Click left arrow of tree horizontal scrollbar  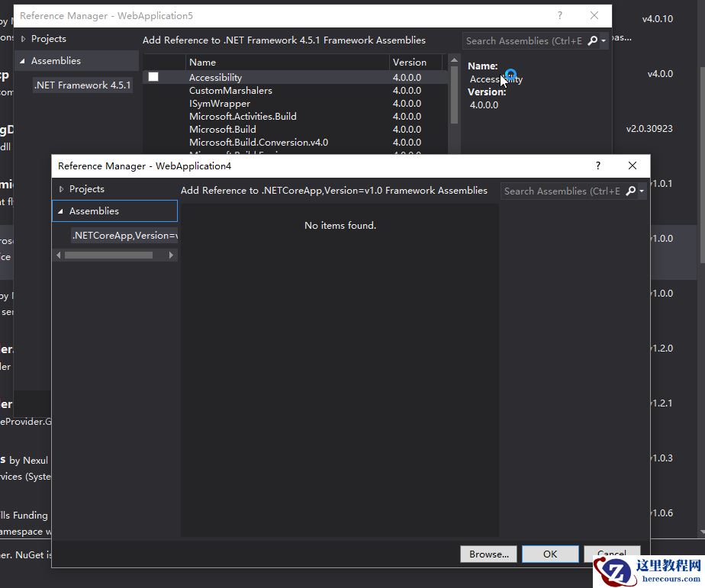point(59,255)
